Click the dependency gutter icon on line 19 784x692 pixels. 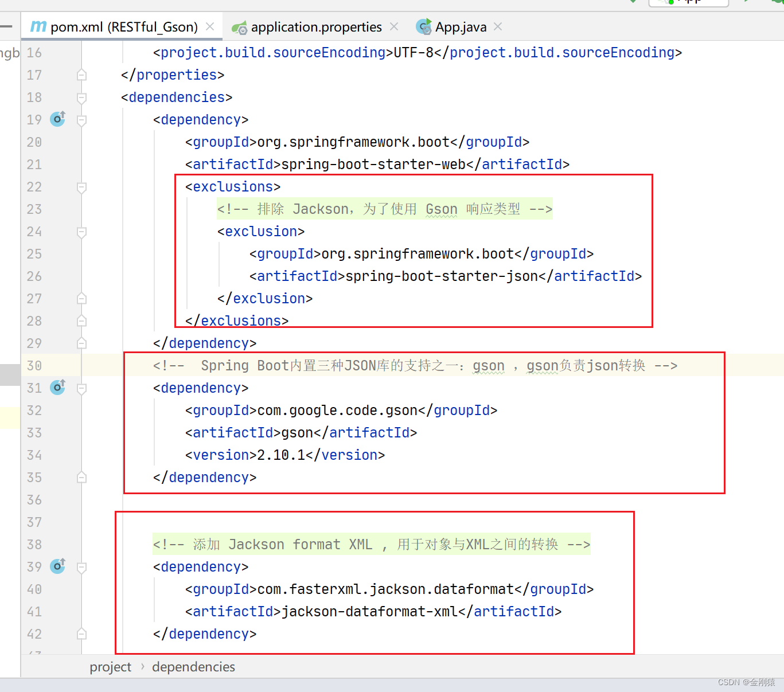(x=58, y=119)
